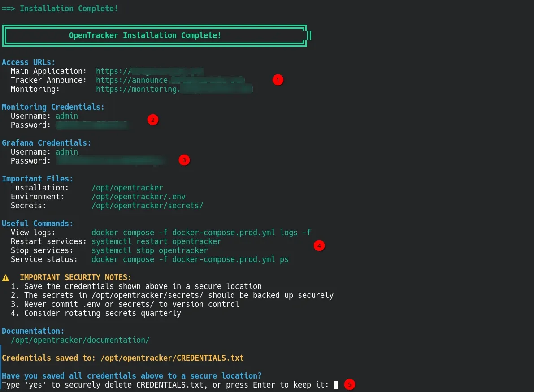Click the red marker numbered 2
534x392 pixels.
coord(153,120)
